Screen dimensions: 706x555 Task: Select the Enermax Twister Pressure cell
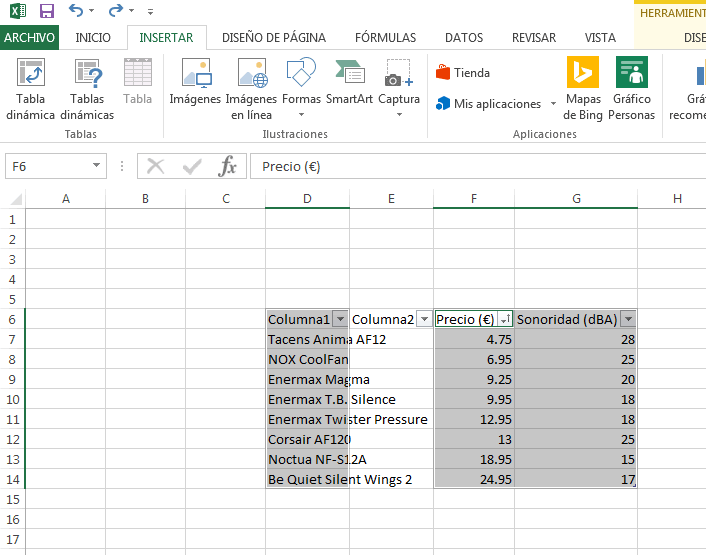308,420
